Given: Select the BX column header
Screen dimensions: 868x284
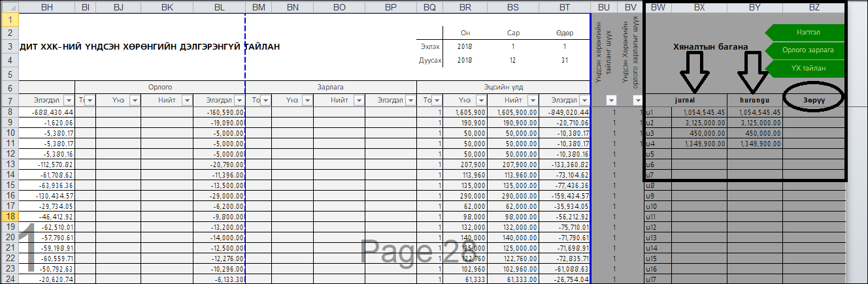Looking at the screenshot, I should tap(699, 7).
